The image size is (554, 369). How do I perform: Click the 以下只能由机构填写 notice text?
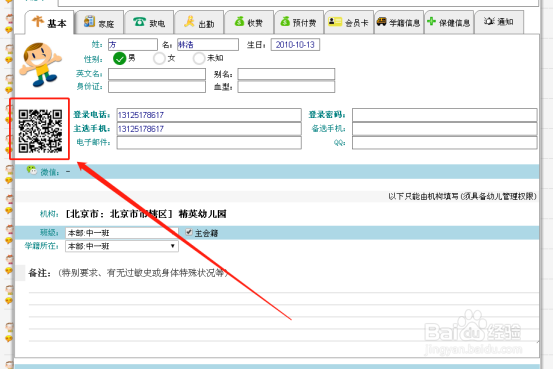(462, 196)
